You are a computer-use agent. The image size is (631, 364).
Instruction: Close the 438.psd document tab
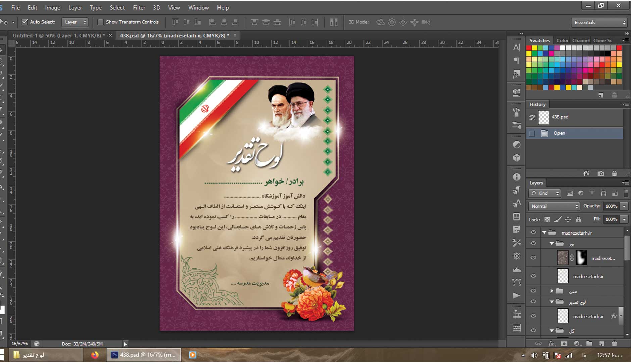(x=235, y=35)
